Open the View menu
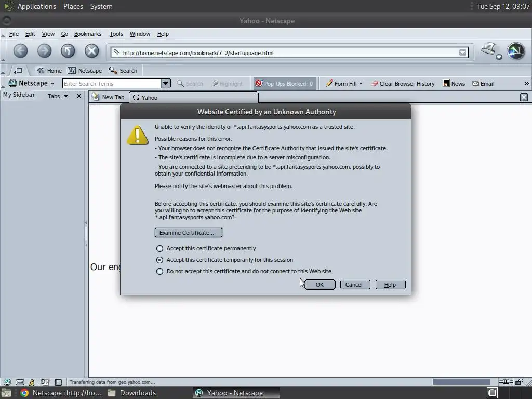This screenshot has height=399, width=532. pyautogui.click(x=48, y=34)
